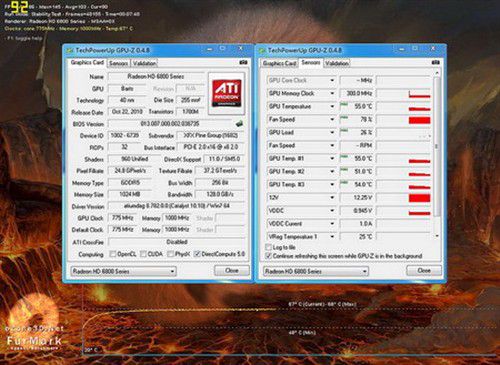Open the Validation tab in right window
Image resolution: width=500 pixels, height=365 pixels.
tap(337, 63)
